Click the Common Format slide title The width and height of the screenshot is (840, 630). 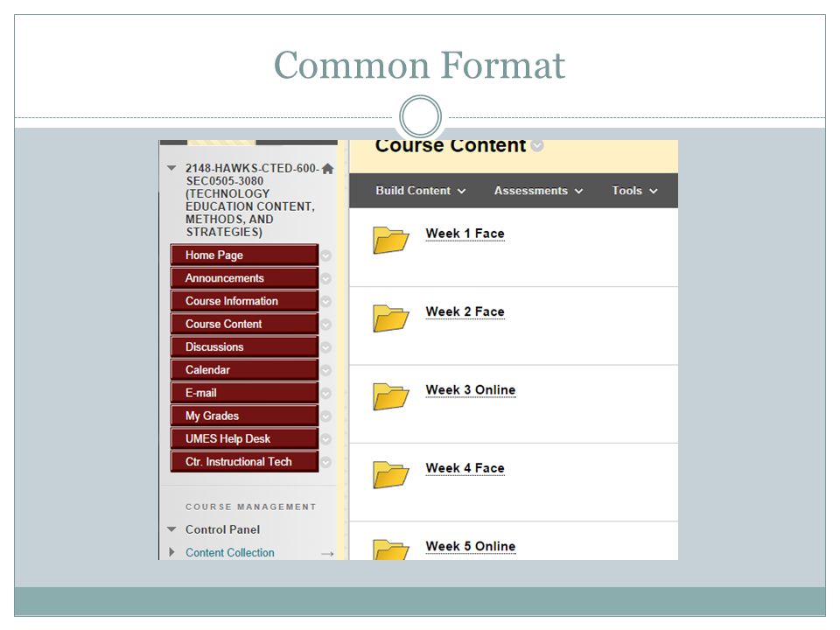coord(419,66)
